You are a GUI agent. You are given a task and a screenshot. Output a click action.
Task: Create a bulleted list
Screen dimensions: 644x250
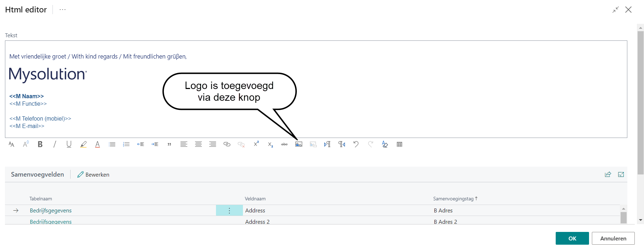[x=112, y=144]
